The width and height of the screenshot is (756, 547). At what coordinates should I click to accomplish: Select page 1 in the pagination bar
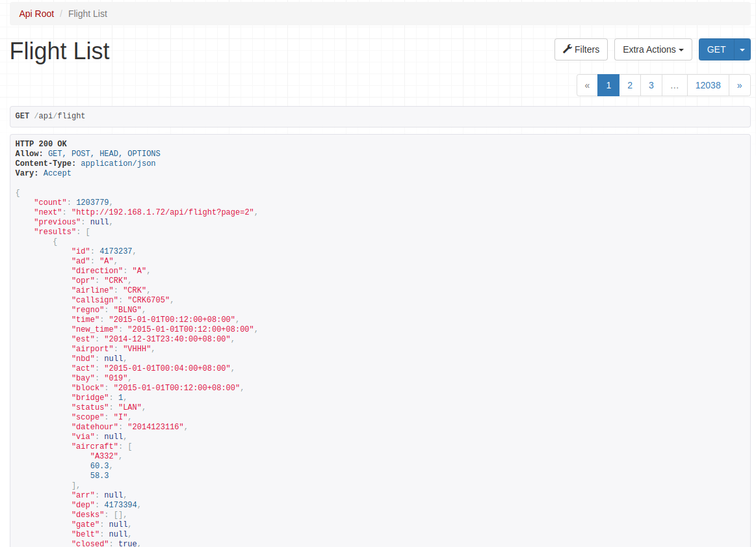point(608,85)
